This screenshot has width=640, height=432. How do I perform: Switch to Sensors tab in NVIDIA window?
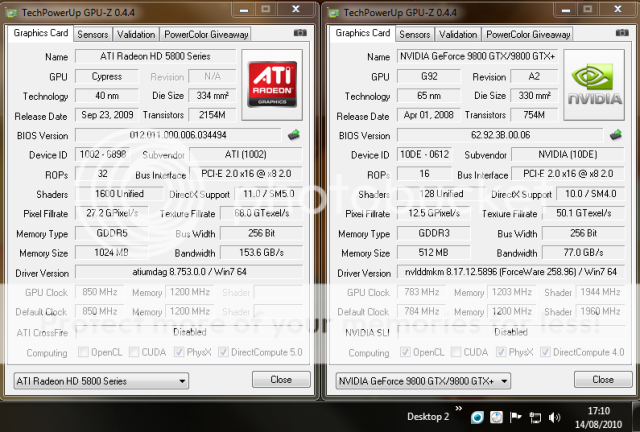click(415, 35)
